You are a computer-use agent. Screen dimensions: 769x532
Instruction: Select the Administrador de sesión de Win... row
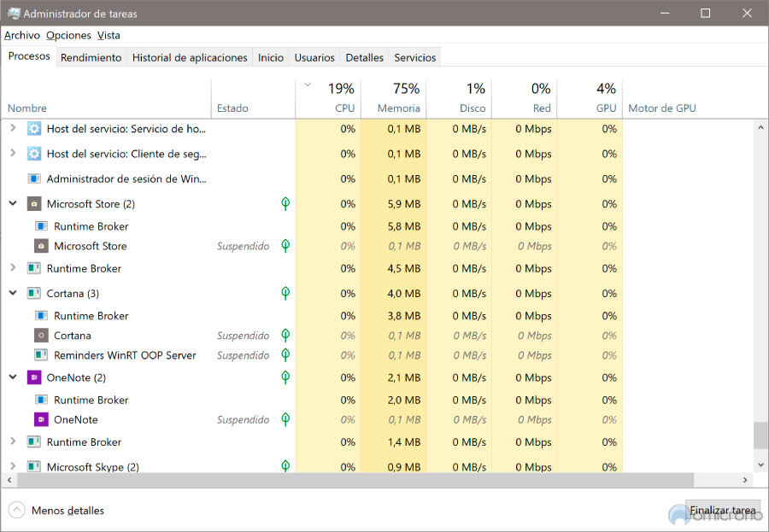click(x=378, y=179)
